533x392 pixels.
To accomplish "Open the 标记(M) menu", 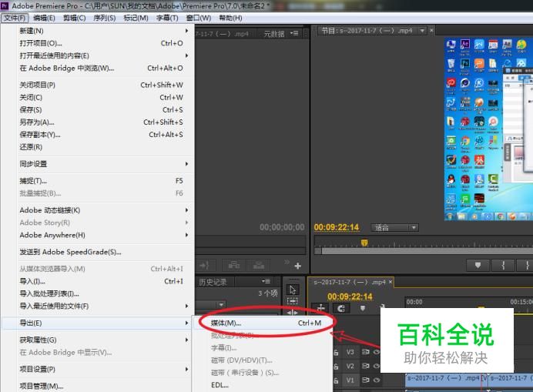I will point(136,18).
